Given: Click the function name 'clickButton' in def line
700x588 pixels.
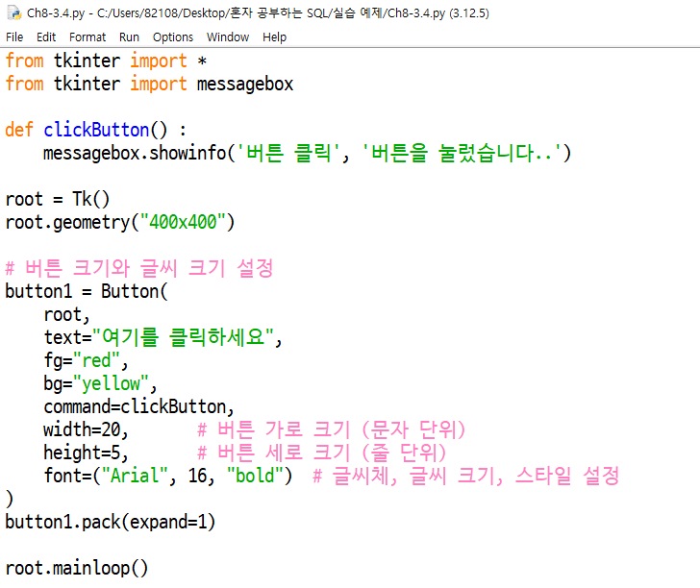Looking at the screenshot, I should 96,130.
